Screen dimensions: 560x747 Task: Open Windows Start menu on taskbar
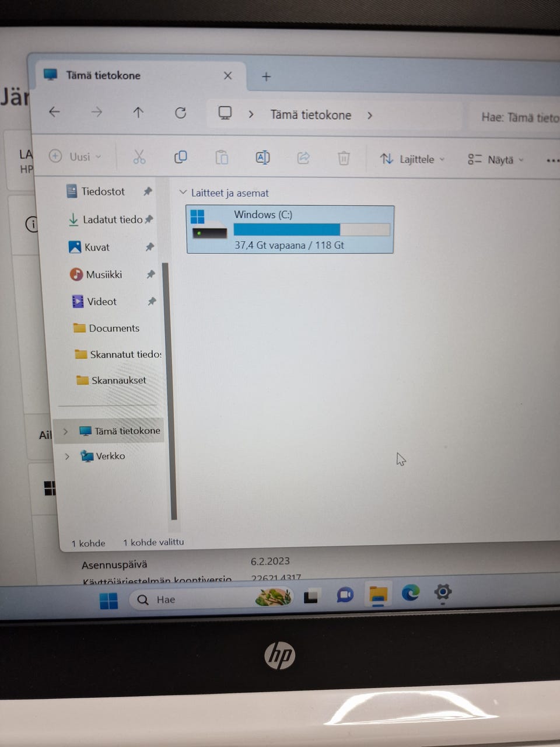108,601
